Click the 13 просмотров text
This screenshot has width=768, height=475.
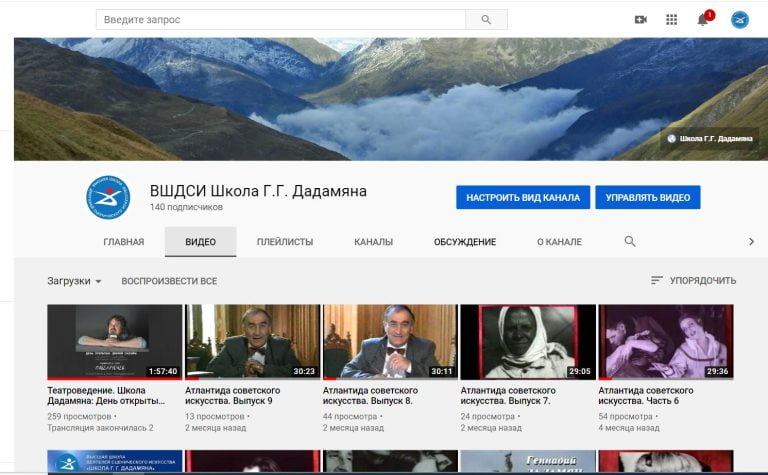tap(215, 416)
